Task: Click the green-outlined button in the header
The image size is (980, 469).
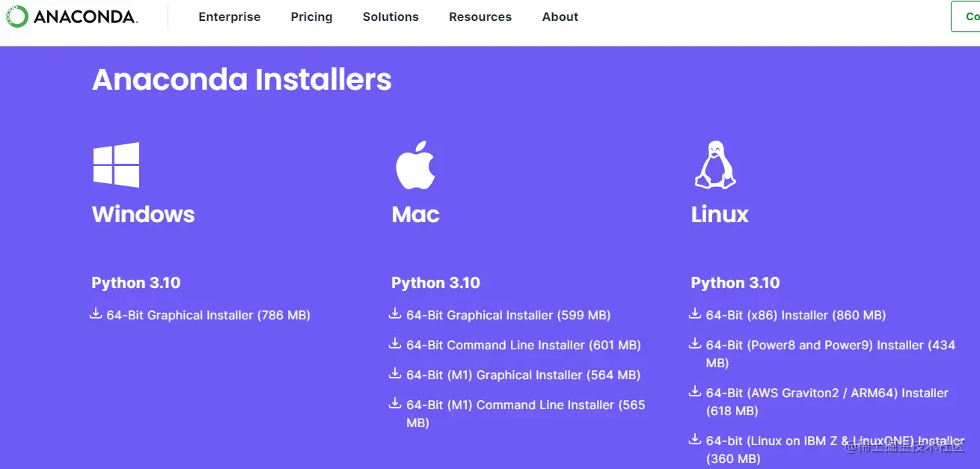Action: tap(966, 16)
